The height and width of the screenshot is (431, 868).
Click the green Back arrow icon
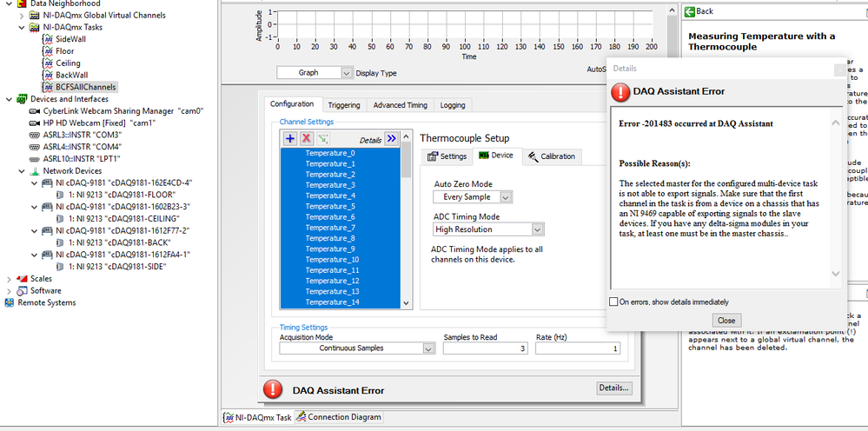(690, 11)
